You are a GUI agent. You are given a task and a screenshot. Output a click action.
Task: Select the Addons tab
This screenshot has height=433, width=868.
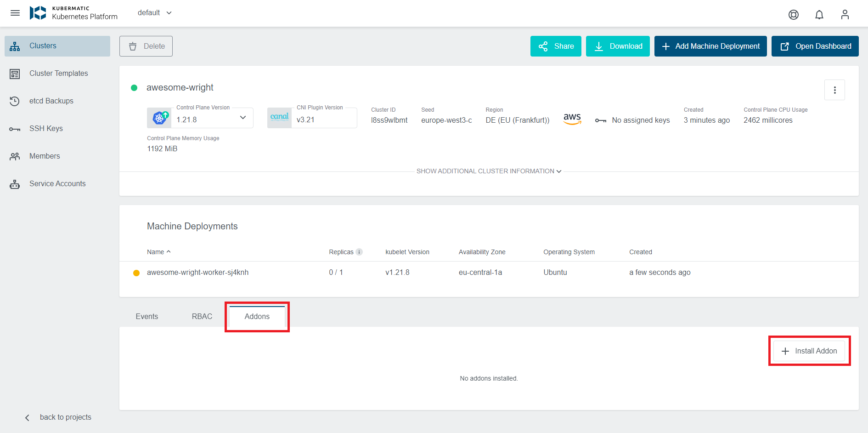tap(257, 316)
